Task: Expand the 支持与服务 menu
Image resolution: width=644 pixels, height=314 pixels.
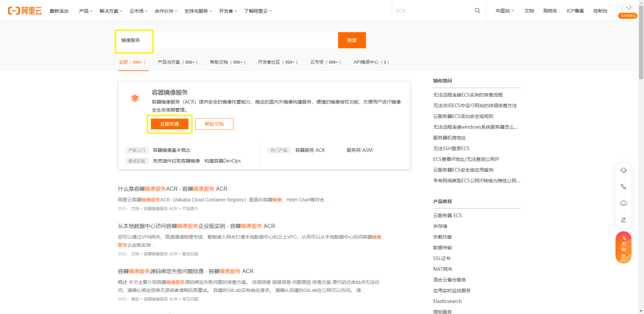Action: point(198,11)
